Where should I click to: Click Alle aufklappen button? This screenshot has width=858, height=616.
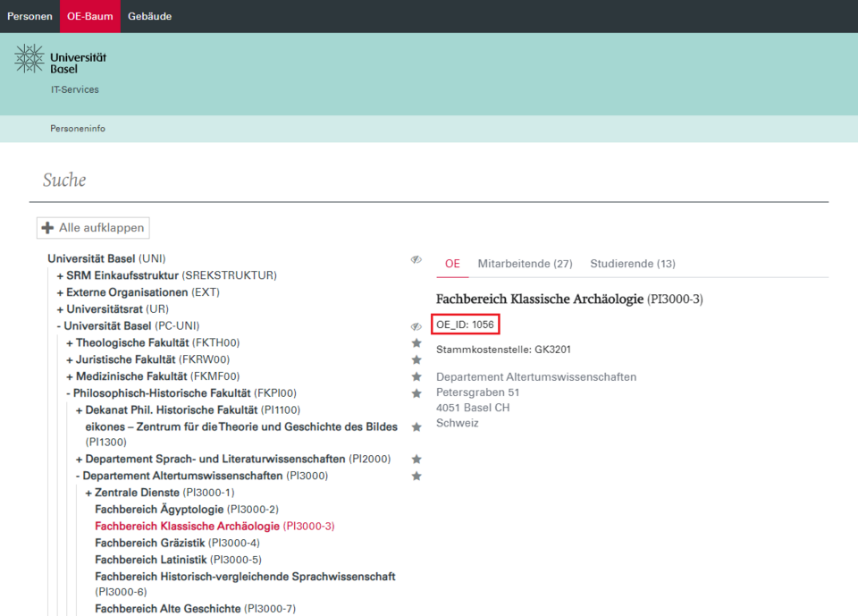pos(93,228)
